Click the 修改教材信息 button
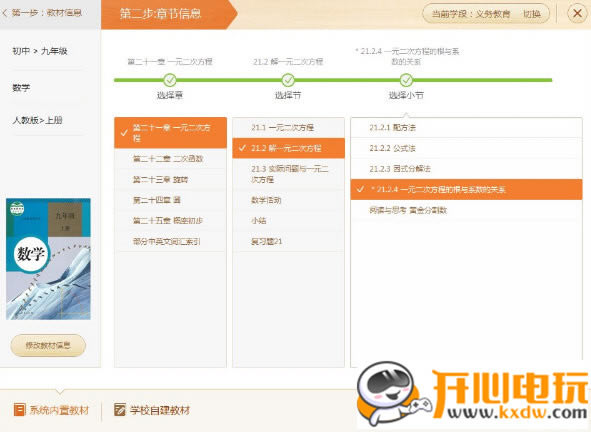591x432 pixels. [48, 345]
